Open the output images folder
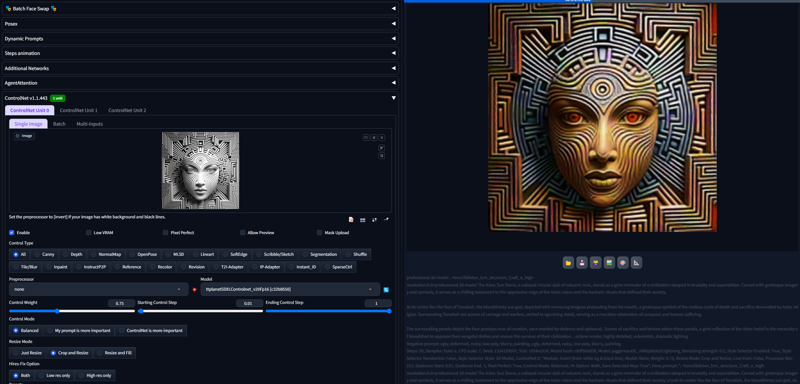This screenshot has height=384, width=800. 568,263
